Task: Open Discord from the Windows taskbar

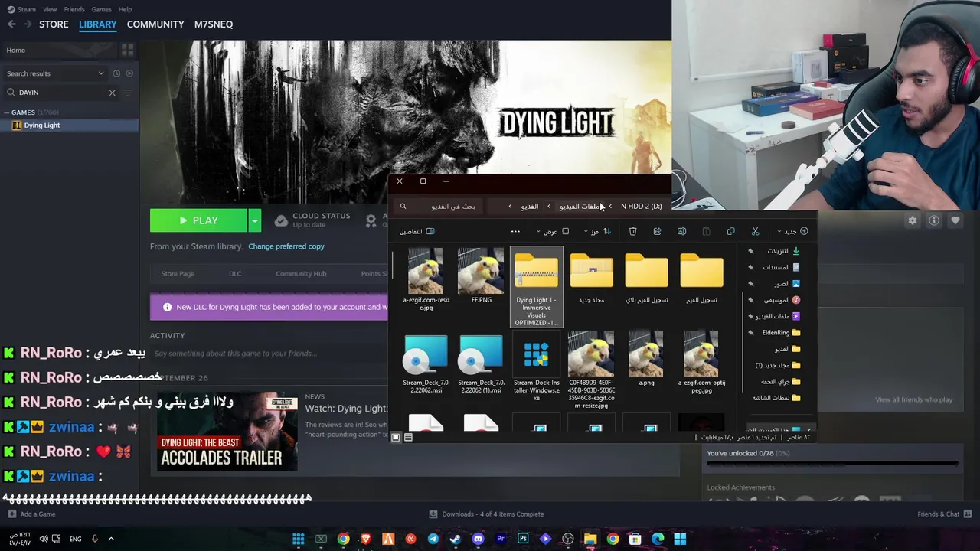Action: [x=478, y=540]
